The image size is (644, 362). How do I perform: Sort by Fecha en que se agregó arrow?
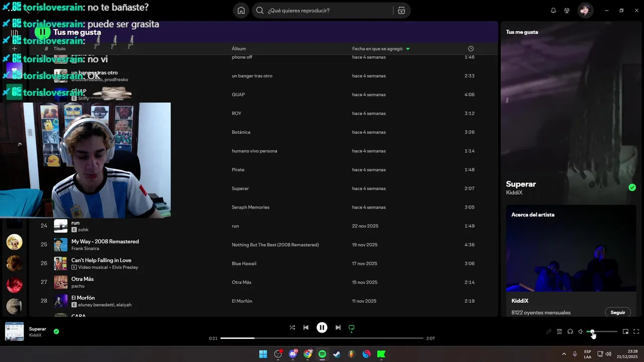408,49
